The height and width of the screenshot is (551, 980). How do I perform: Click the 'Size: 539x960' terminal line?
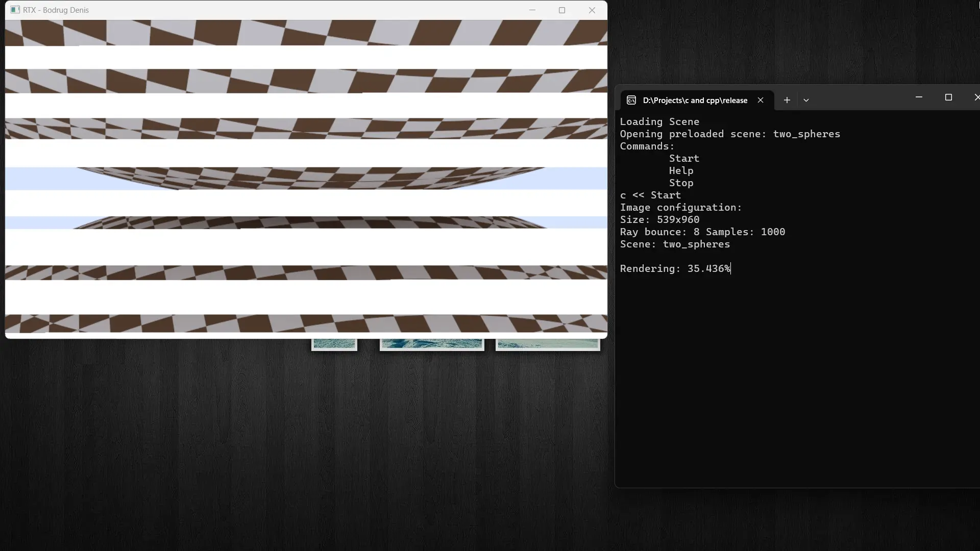click(x=659, y=219)
